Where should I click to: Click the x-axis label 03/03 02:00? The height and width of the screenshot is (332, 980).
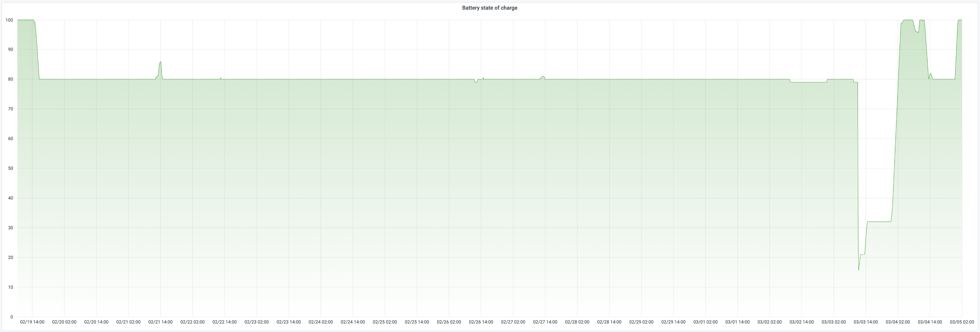[x=834, y=322]
